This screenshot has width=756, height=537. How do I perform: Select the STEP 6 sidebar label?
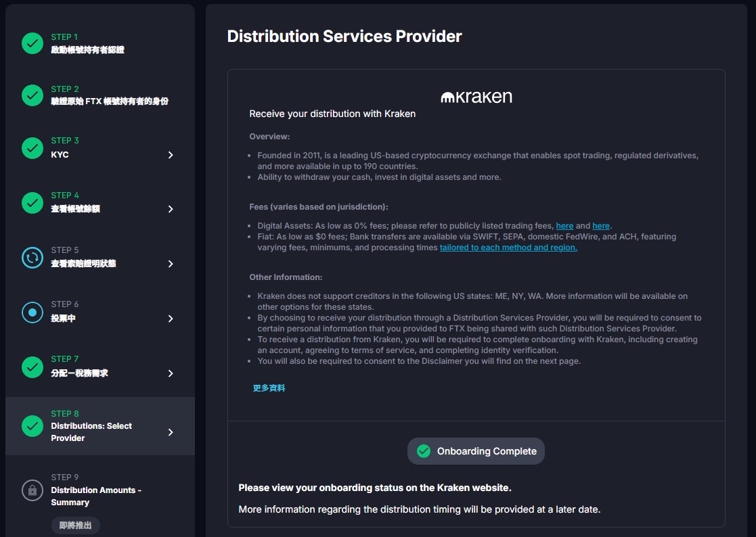65,304
